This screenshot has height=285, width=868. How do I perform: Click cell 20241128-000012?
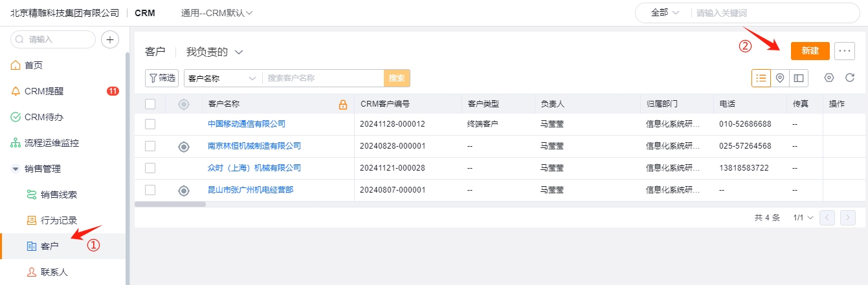pos(392,124)
